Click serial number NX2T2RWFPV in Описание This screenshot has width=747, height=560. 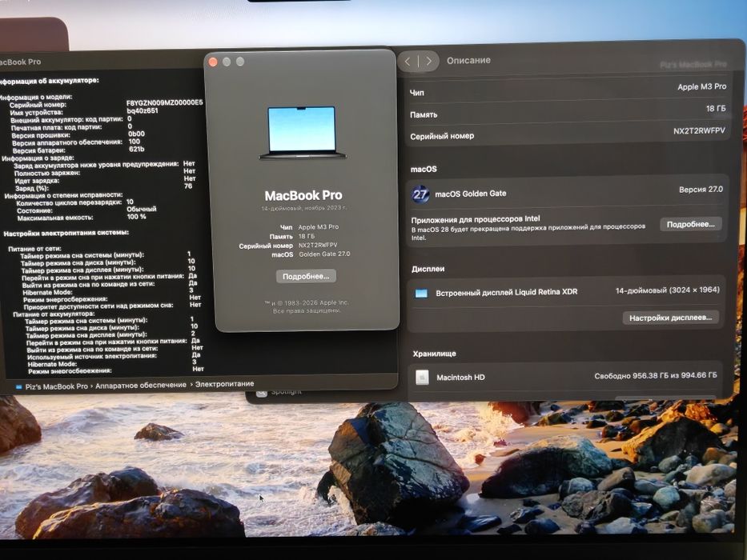pos(699,131)
